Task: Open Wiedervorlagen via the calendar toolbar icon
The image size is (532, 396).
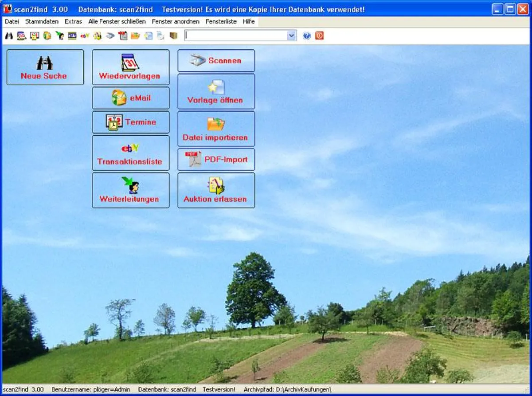Action: coord(21,35)
